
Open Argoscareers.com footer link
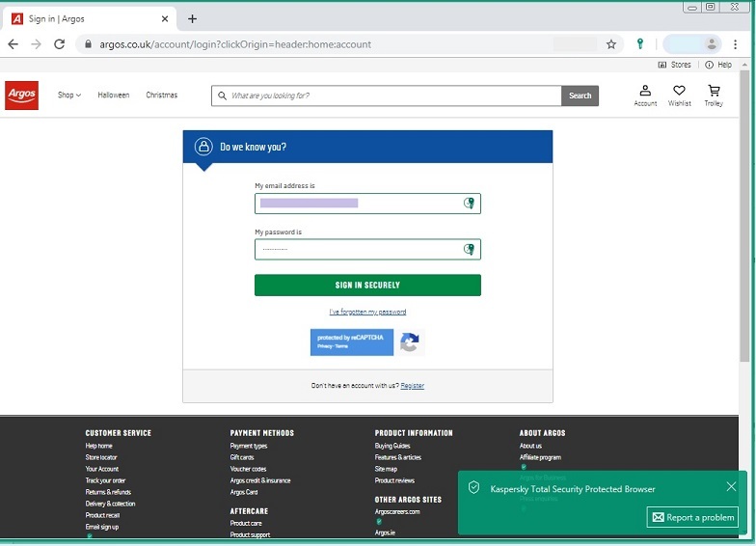pos(397,511)
